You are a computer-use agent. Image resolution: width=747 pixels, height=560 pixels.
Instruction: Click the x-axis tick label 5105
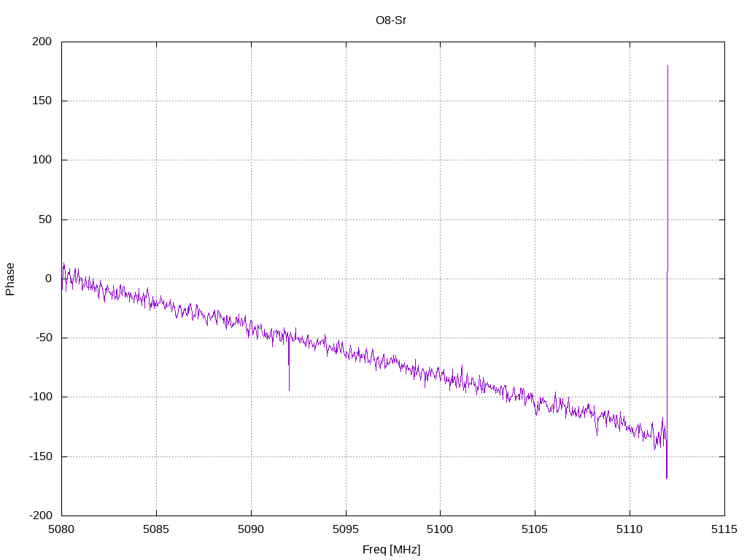(x=535, y=529)
